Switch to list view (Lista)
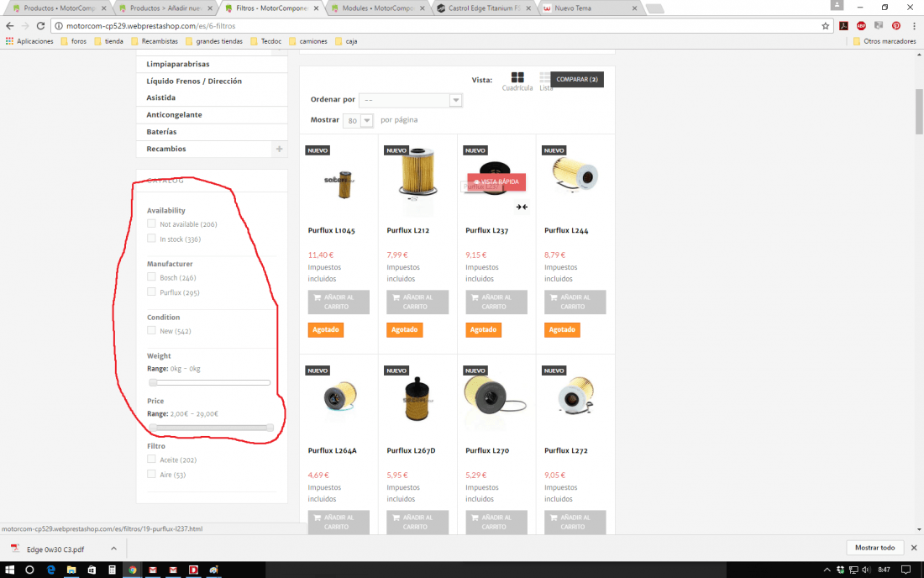 (x=544, y=81)
